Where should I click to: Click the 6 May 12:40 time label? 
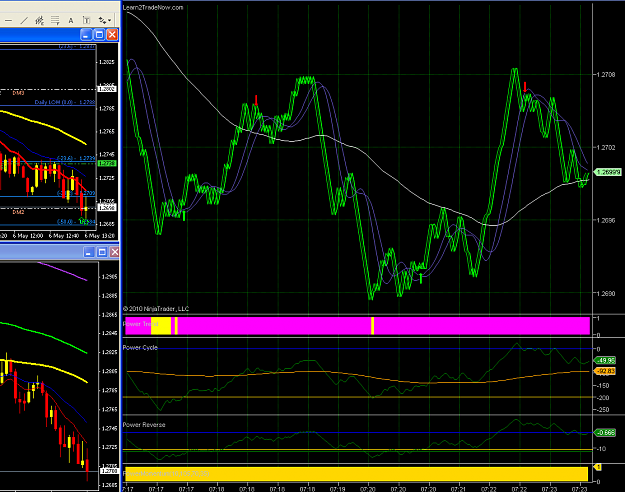click(x=64, y=236)
